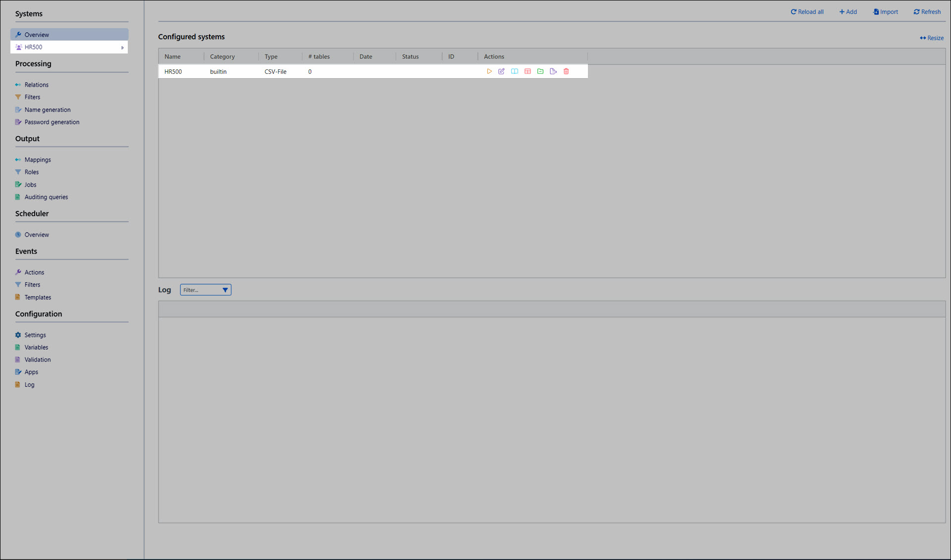Click the green folder icon for HR500
The width and height of the screenshot is (951, 560).
coord(540,71)
